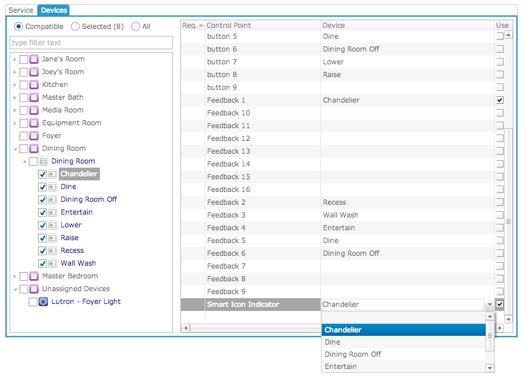Image resolution: width=527 pixels, height=388 pixels.
Task: Click the Master Bath room icon
Action: (34, 98)
